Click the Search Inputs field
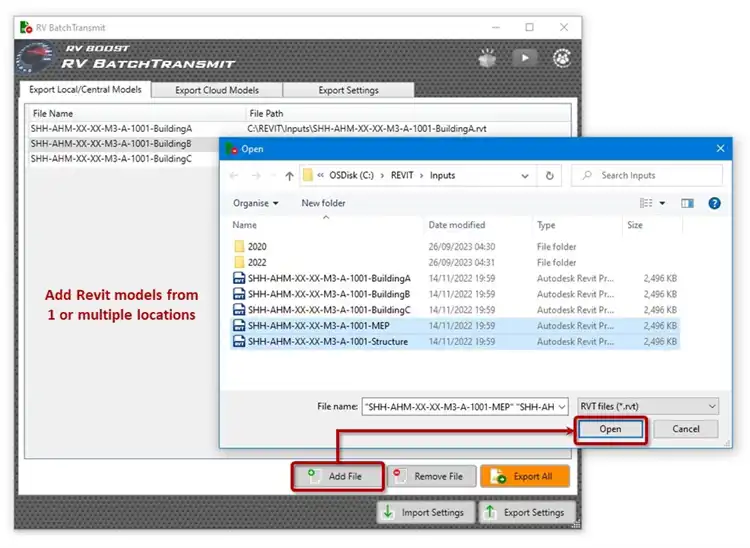 point(647,175)
